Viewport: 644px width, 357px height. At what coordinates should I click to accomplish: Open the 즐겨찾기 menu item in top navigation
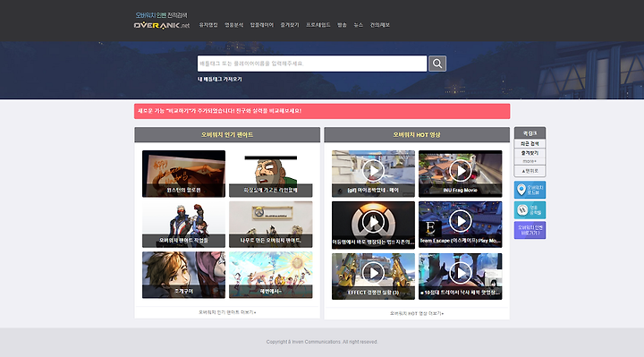point(290,25)
